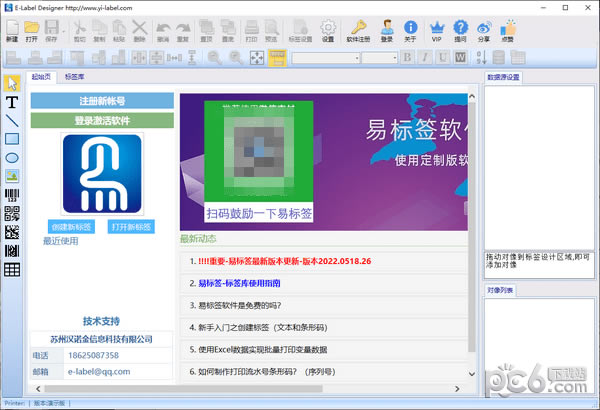
Task: Click the 登录激活软件 green button
Action: pos(102,121)
